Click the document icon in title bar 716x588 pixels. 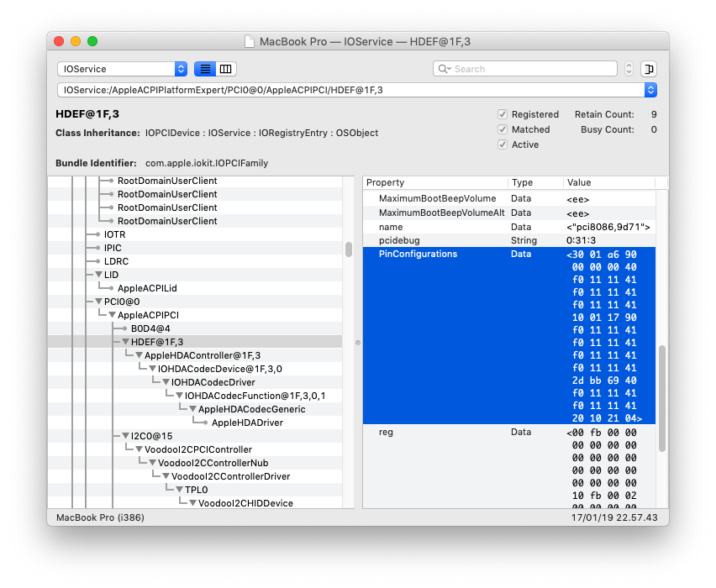click(x=250, y=41)
